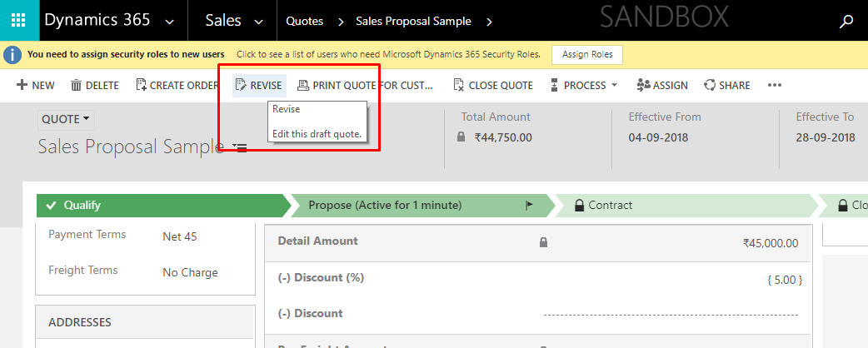Click the Effective To date 28-09-2018
The image size is (868, 348).
pos(826,137)
